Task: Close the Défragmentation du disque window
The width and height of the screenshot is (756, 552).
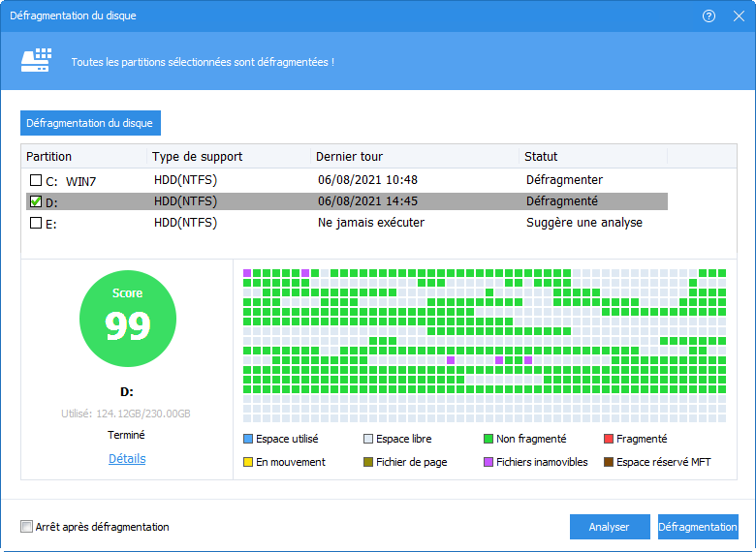Action: coord(739,15)
